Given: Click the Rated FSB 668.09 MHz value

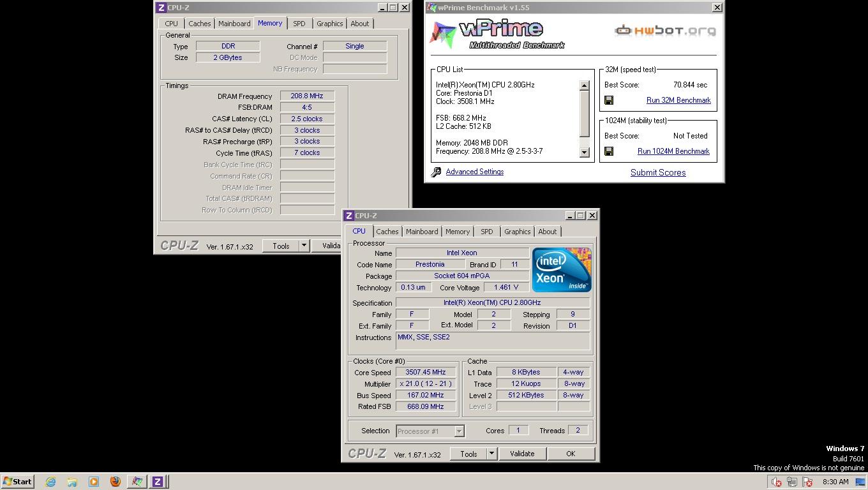Looking at the screenshot, I should click(x=426, y=406).
